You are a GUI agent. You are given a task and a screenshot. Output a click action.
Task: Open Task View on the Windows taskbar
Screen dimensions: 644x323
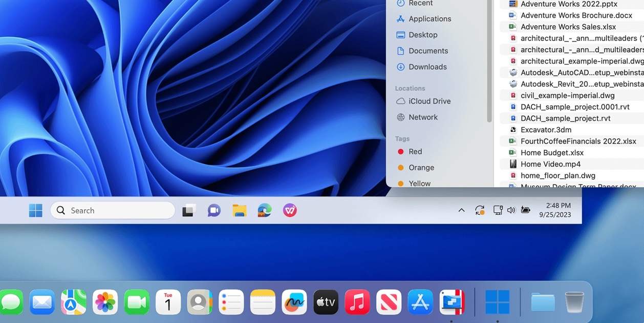pyautogui.click(x=188, y=210)
